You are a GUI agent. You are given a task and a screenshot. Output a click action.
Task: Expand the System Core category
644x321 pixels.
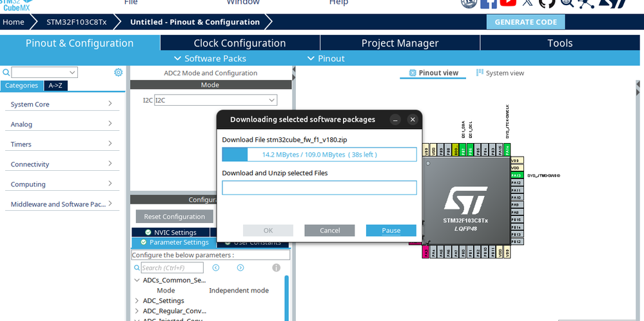tap(62, 104)
